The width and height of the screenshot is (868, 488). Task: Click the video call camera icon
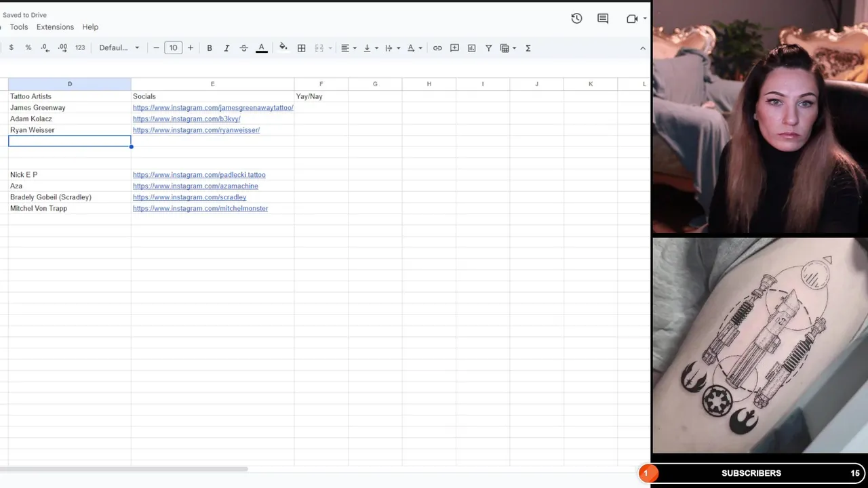tap(632, 19)
